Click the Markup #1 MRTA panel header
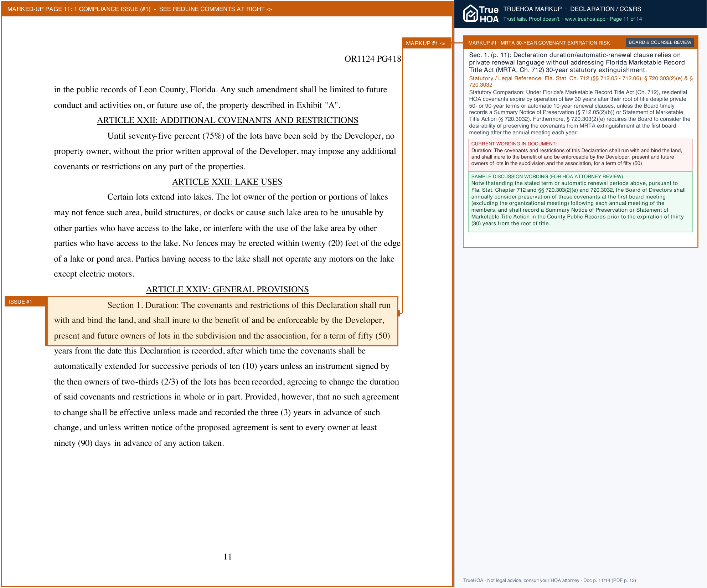 point(580,43)
